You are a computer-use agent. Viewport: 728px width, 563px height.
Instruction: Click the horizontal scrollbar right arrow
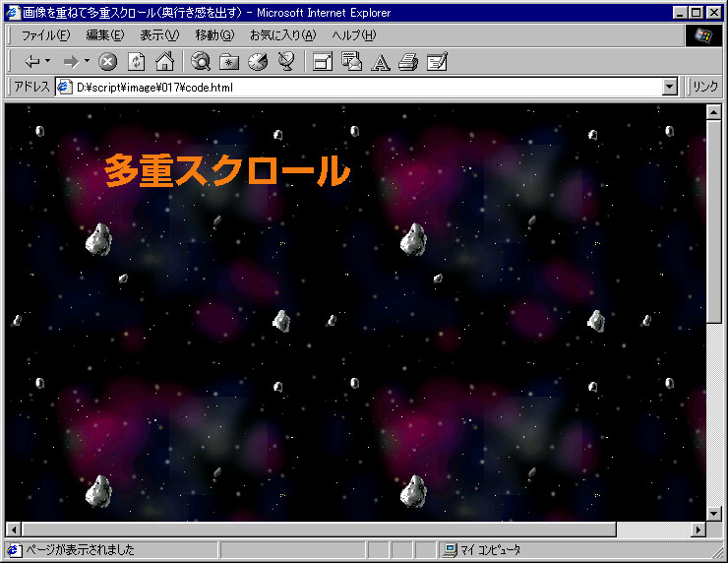coord(698,530)
